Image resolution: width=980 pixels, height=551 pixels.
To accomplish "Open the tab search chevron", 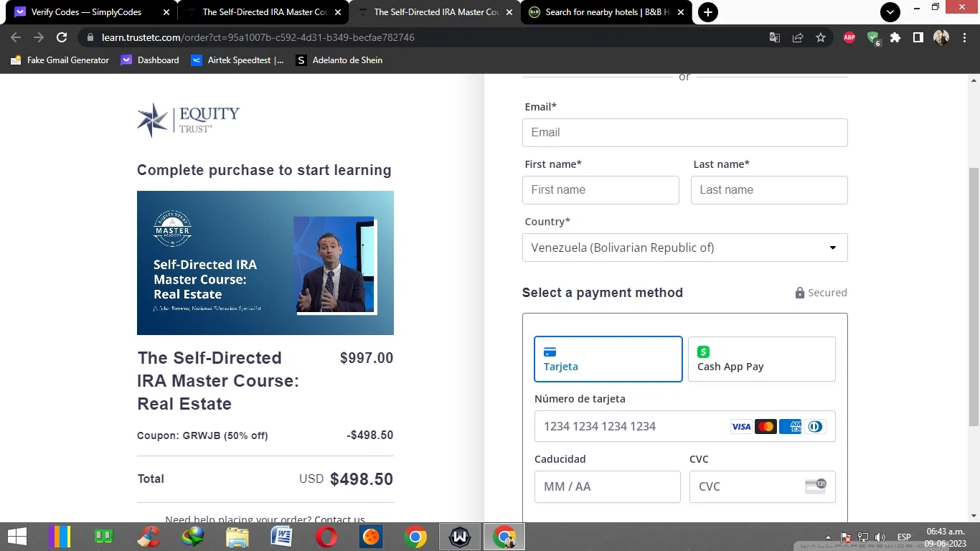I will (x=890, y=12).
